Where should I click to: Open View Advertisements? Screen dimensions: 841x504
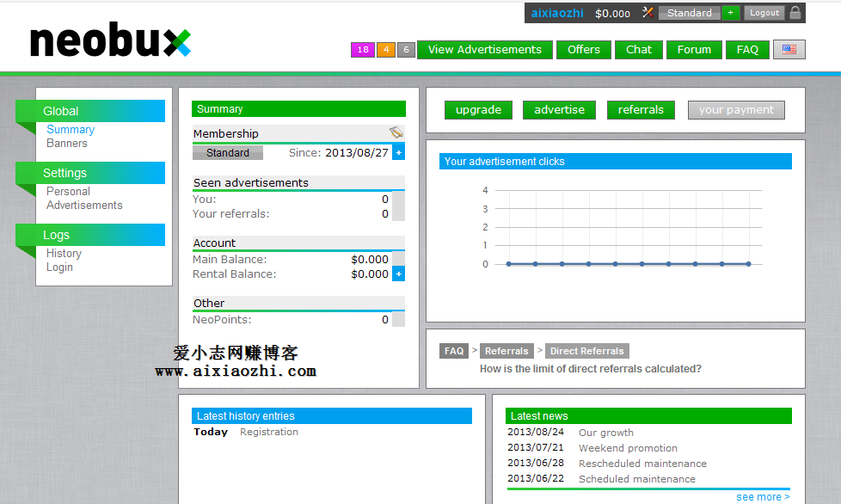point(485,50)
